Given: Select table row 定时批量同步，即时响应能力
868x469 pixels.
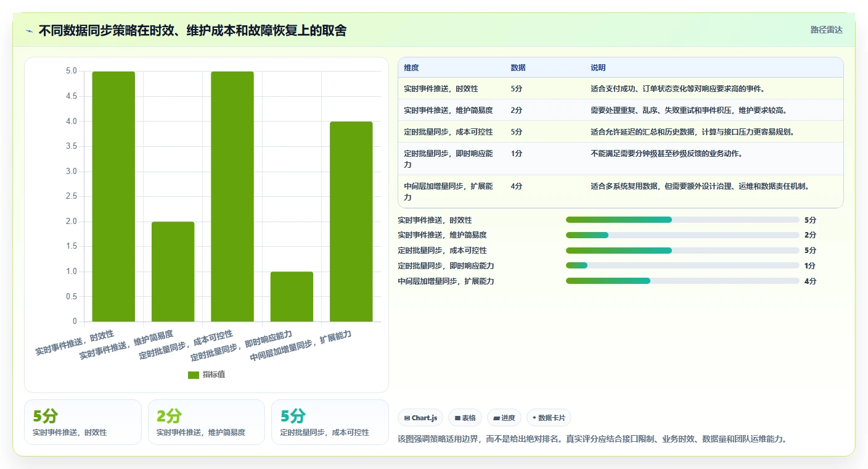Looking at the screenshot, I should [621, 159].
